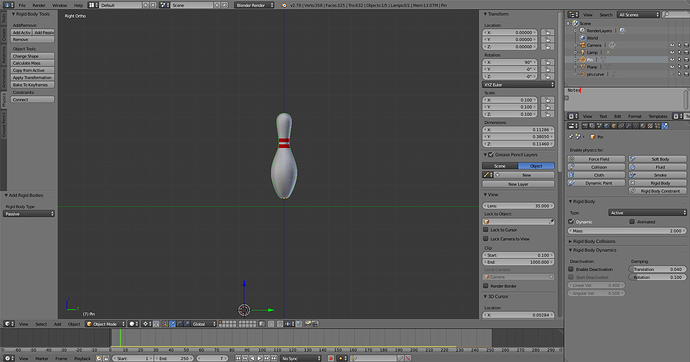This screenshot has width=690, height=362.
Task: Open the Help menu
Action: [78, 5]
